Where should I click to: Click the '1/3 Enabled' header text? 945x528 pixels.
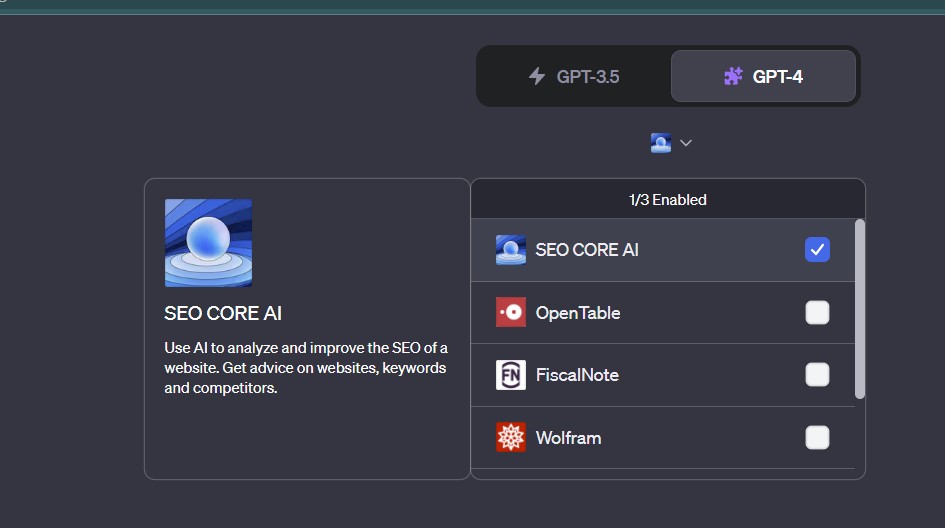[x=667, y=200]
